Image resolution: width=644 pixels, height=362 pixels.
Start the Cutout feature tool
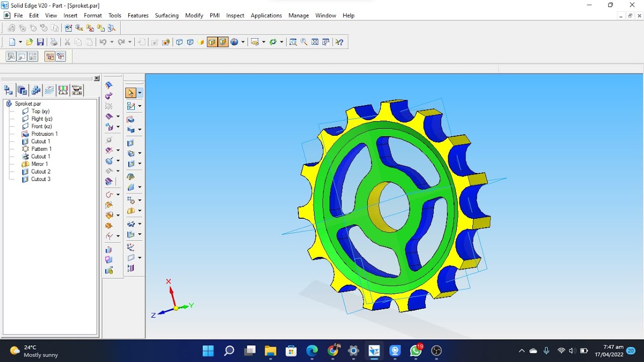131,143
